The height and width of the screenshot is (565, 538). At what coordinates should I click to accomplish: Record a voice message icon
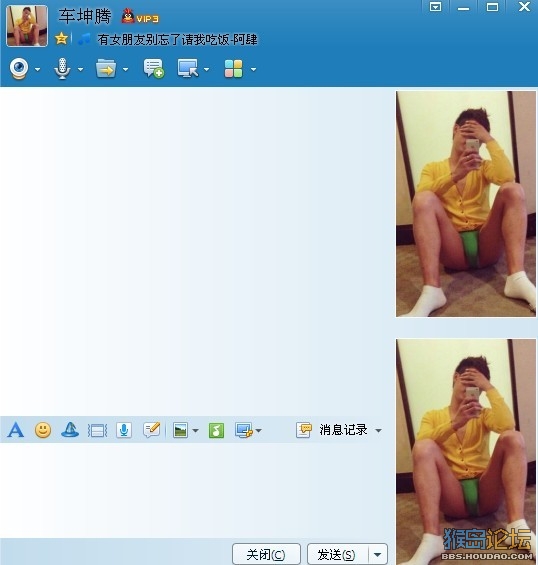tap(124, 430)
